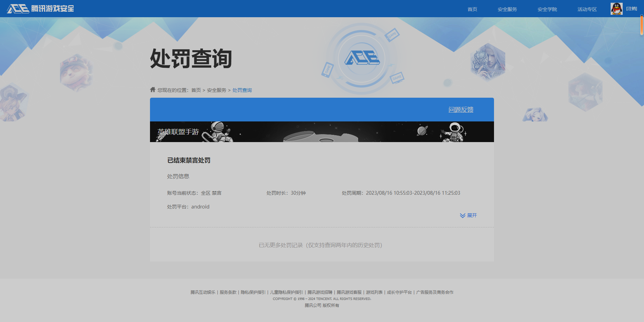Open 服务条款 footer link
The height and width of the screenshot is (322, 644).
click(x=228, y=292)
